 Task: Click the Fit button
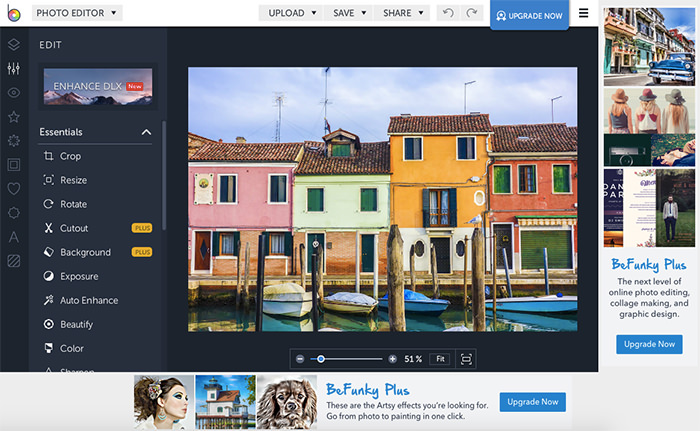439,358
